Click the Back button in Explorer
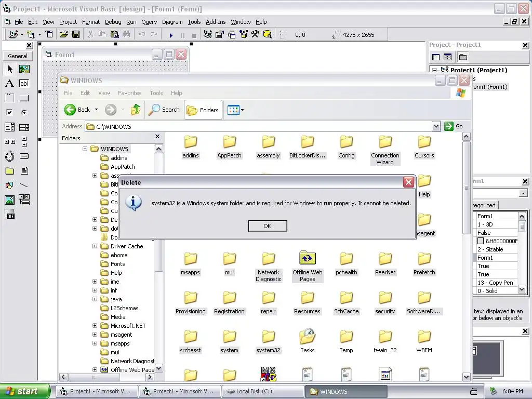532x399 pixels. coord(77,110)
